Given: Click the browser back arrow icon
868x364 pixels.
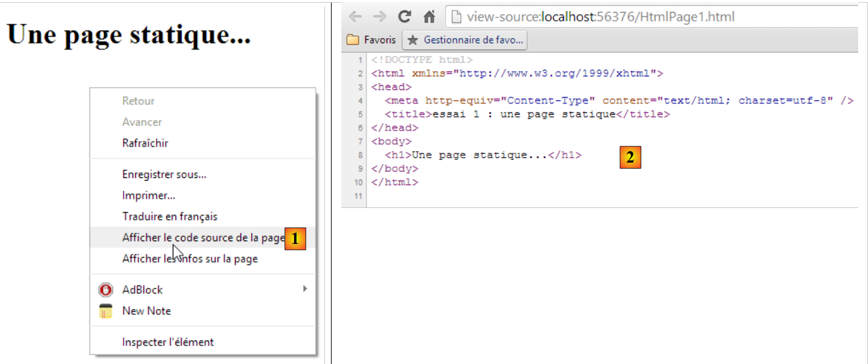Looking at the screenshot, I should (355, 17).
